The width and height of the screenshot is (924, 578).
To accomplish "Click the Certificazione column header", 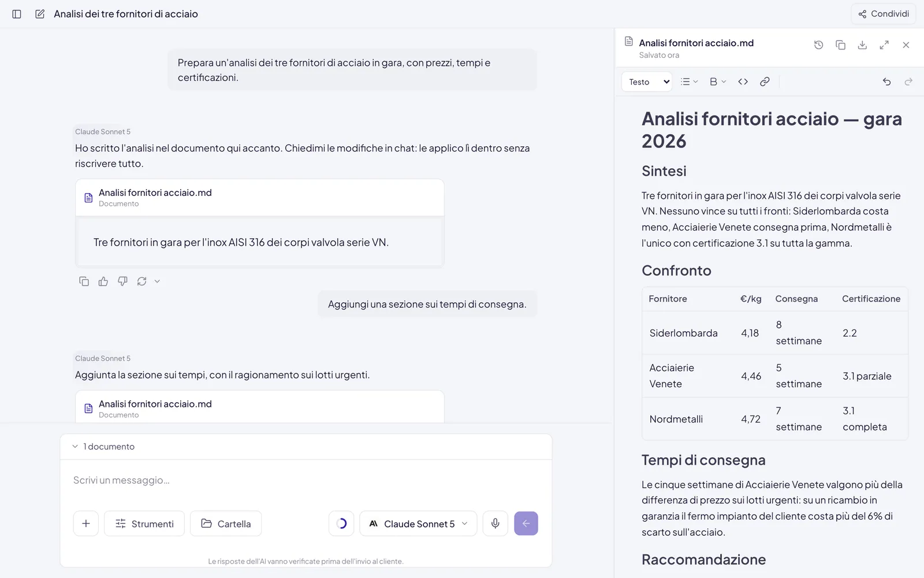I will (871, 299).
